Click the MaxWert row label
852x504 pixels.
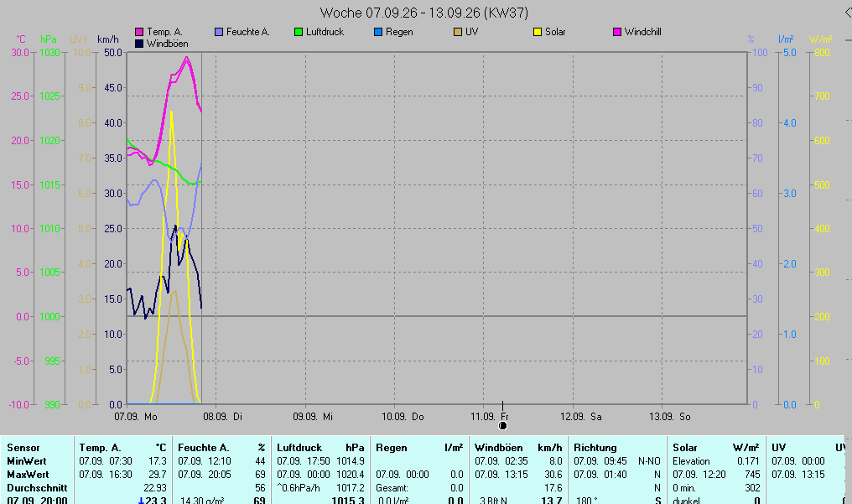pos(28,474)
